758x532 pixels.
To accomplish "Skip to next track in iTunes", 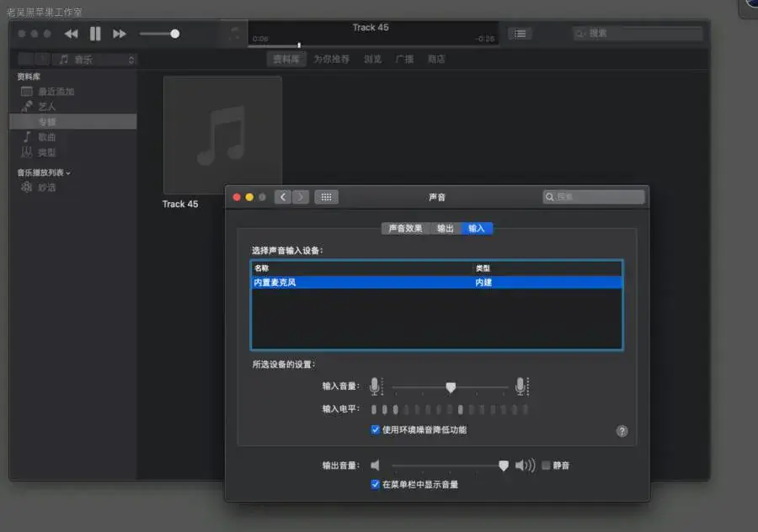I will [x=120, y=34].
